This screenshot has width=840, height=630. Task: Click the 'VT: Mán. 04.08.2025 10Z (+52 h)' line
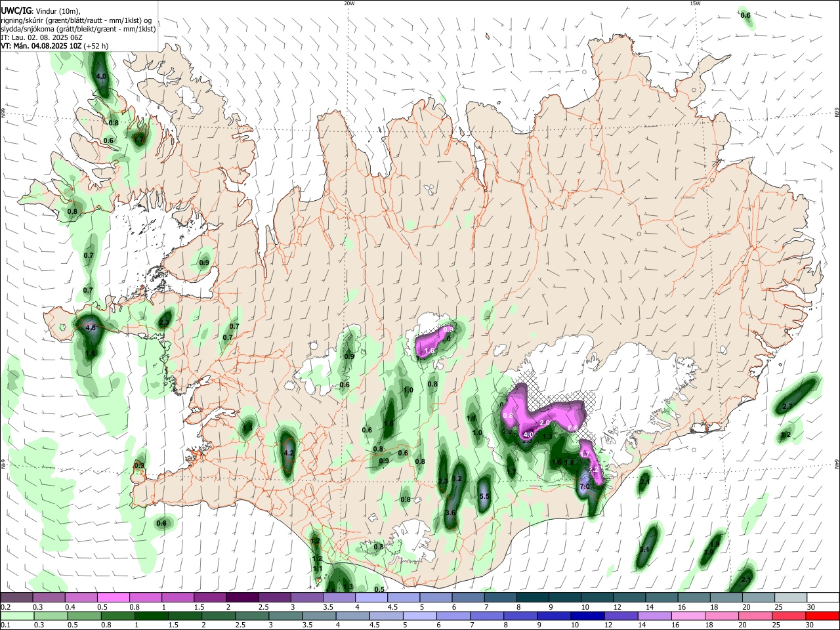[54, 46]
